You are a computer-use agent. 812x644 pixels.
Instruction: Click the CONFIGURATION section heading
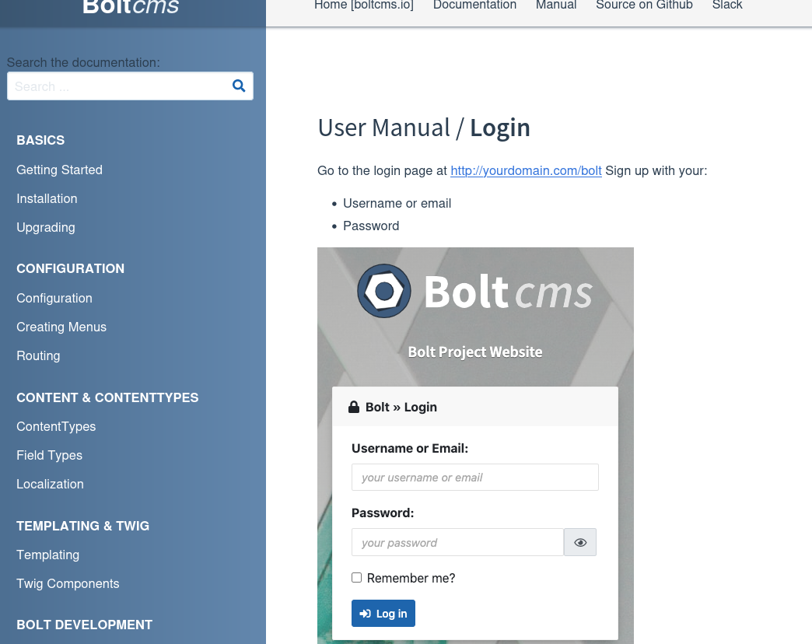[x=71, y=268]
